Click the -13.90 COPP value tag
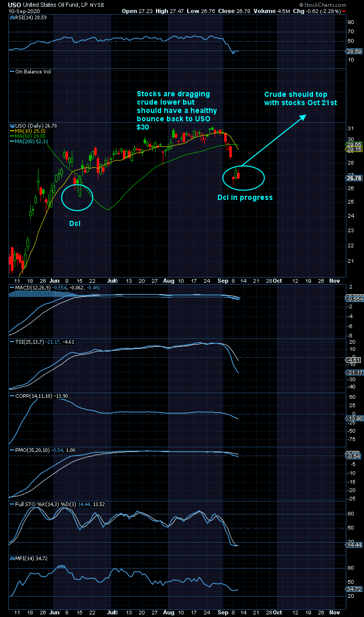Viewport: 364px width, 617px height. tap(355, 418)
